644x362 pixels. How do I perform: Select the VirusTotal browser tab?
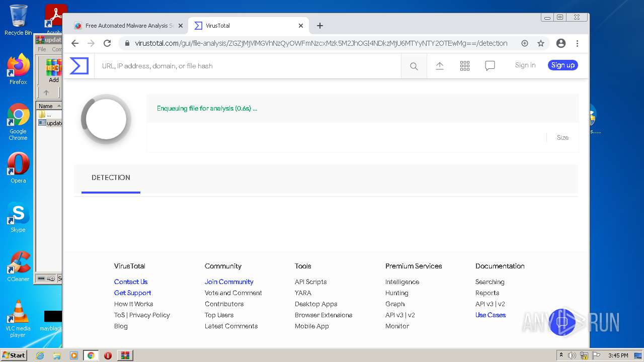click(249, 26)
